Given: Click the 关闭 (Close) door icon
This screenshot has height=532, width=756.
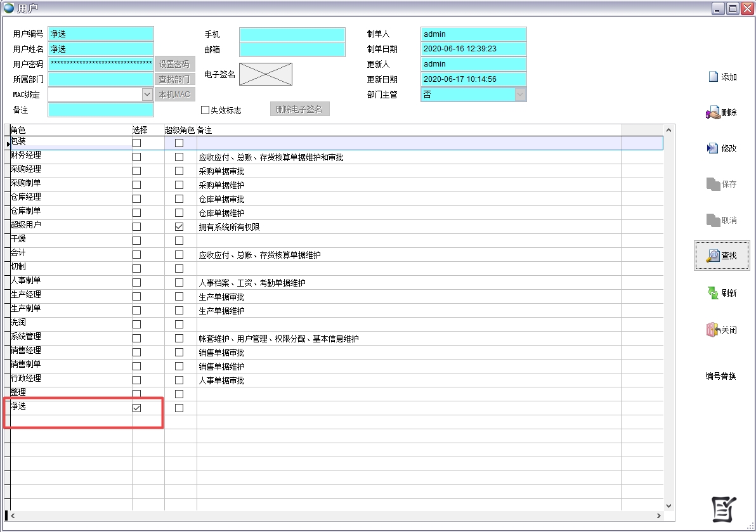Looking at the screenshot, I should pos(713,330).
